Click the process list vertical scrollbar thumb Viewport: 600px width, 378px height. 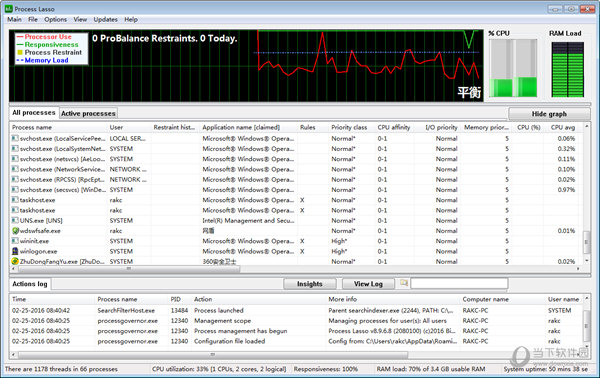click(x=586, y=242)
